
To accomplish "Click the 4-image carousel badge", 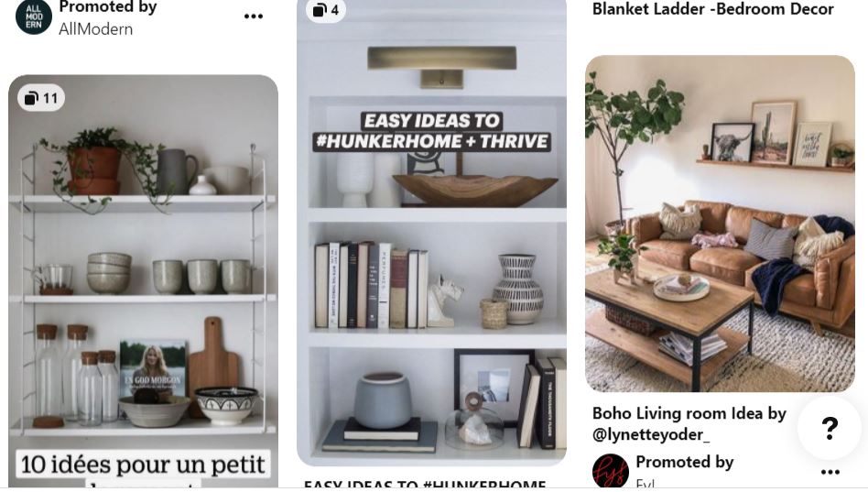I will click(x=326, y=10).
